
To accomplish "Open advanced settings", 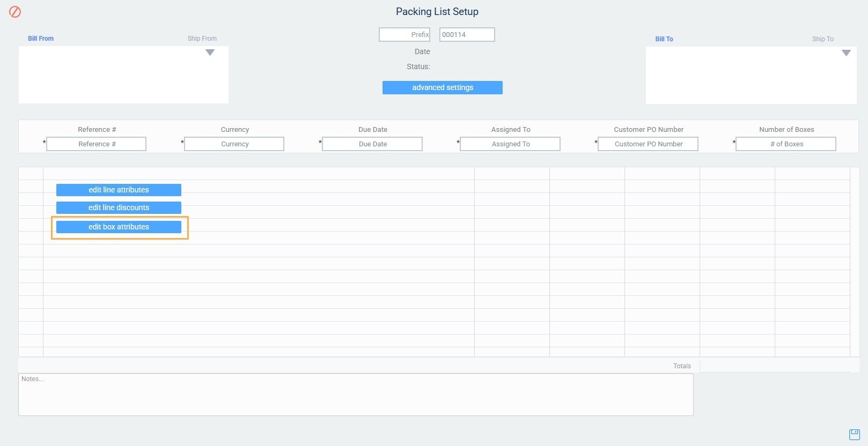I will click(442, 87).
